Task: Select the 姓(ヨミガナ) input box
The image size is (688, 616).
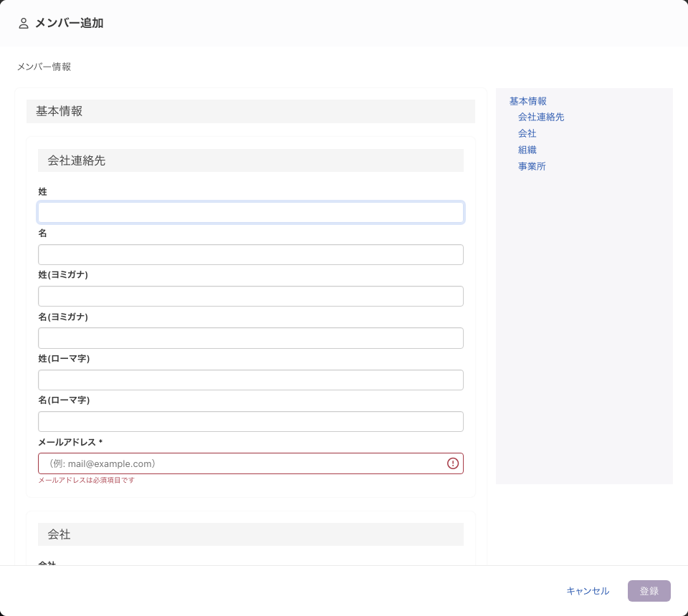Action: pos(251,297)
